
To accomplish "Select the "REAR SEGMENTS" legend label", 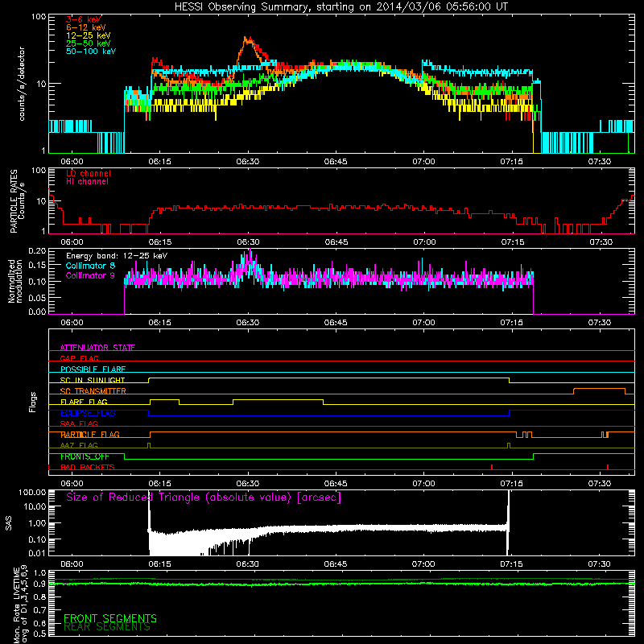I will [107, 627].
